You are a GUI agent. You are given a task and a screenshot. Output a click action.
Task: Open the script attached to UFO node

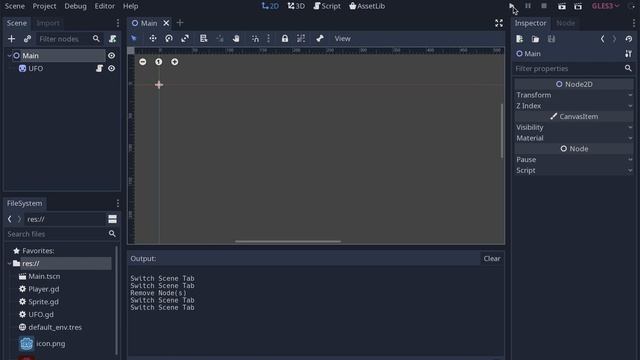[99, 69]
